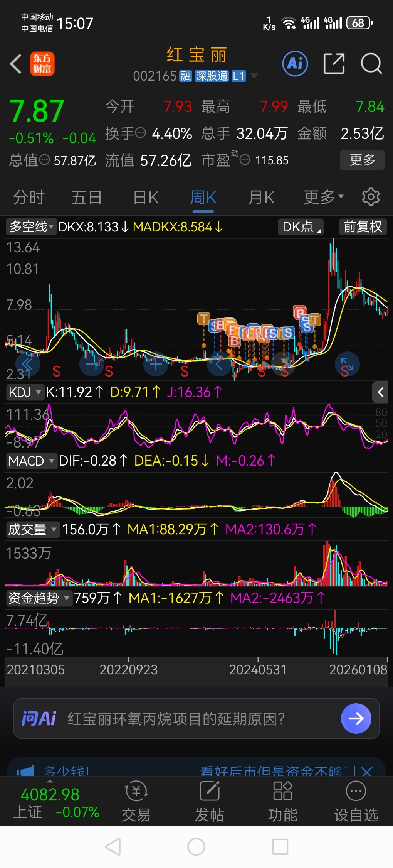This screenshot has height=868, width=393.
Task: Select the 周K tab
Action: [203, 197]
